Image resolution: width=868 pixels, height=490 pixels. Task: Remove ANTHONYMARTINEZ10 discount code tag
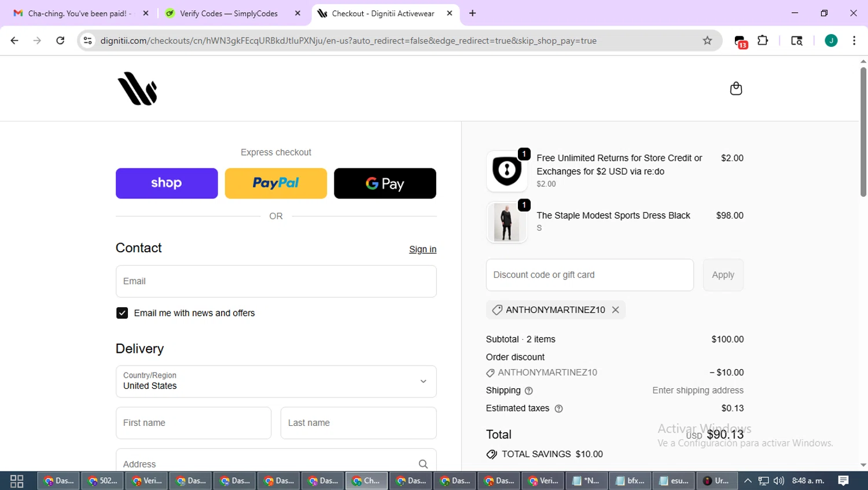pos(616,310)
